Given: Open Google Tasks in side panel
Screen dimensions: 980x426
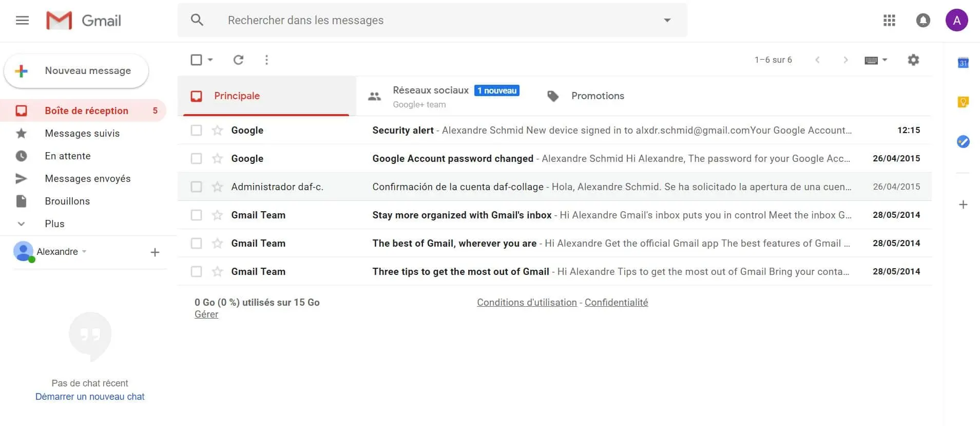Looking at the screenshot, I should pyautogui.click(x=963, y=141).
